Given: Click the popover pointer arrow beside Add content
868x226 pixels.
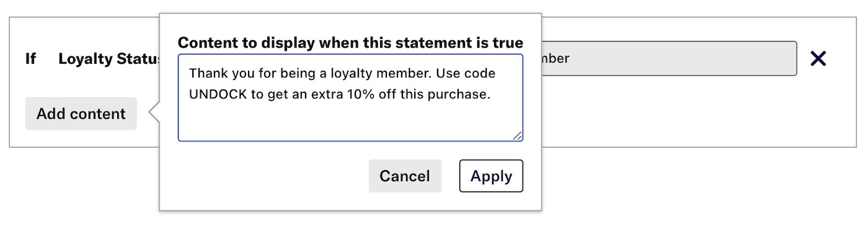Looking at the screenshot, I should (154, 113).
